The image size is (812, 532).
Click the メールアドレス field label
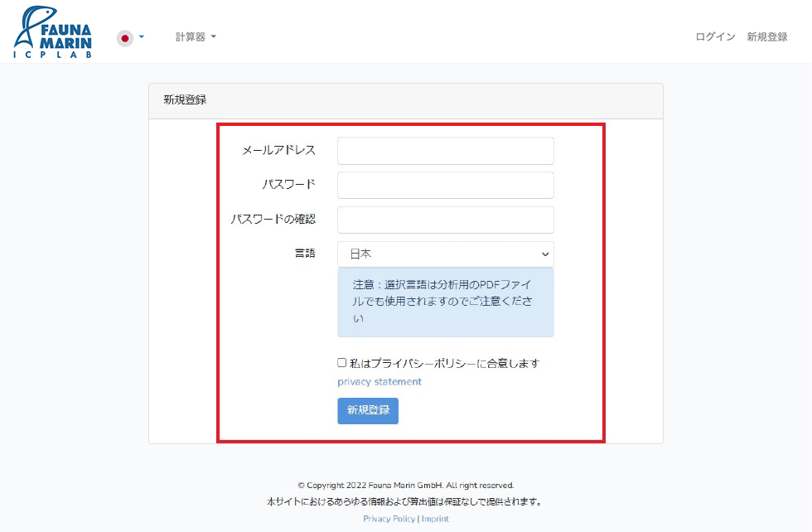click(x=278, y=151)
